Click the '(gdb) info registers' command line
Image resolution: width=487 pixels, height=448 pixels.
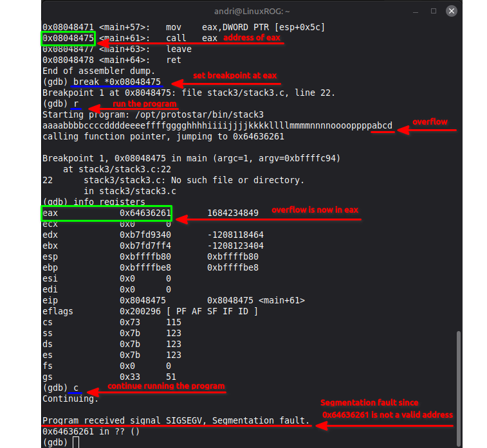(x=94, y=202)
